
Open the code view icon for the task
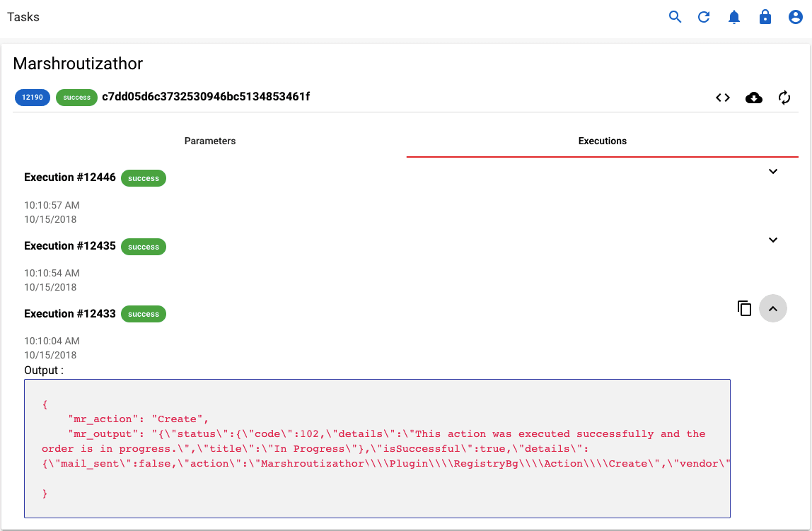(x=722, y=98)
